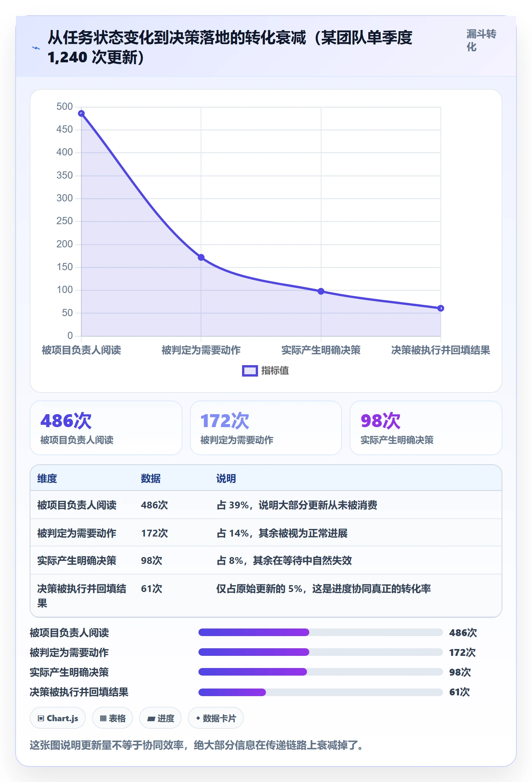Click the 数据卡片 tag chip
532x782 pixels.
216,718
